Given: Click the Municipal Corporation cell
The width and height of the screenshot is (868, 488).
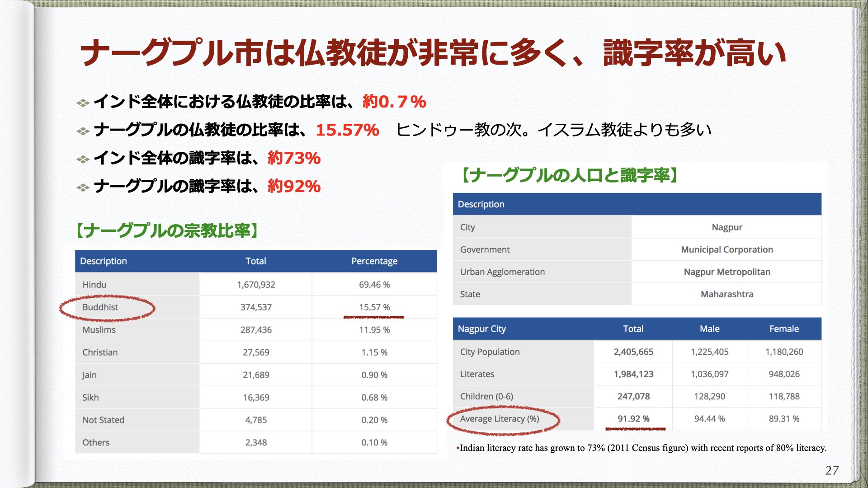Looking at the screenshot, I should tap(726, 249).
